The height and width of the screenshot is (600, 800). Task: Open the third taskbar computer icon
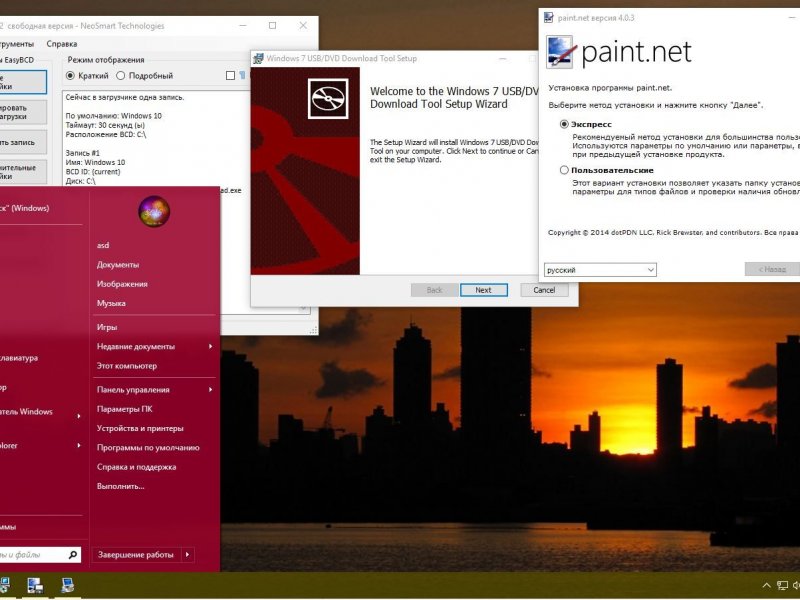point(67,585)
